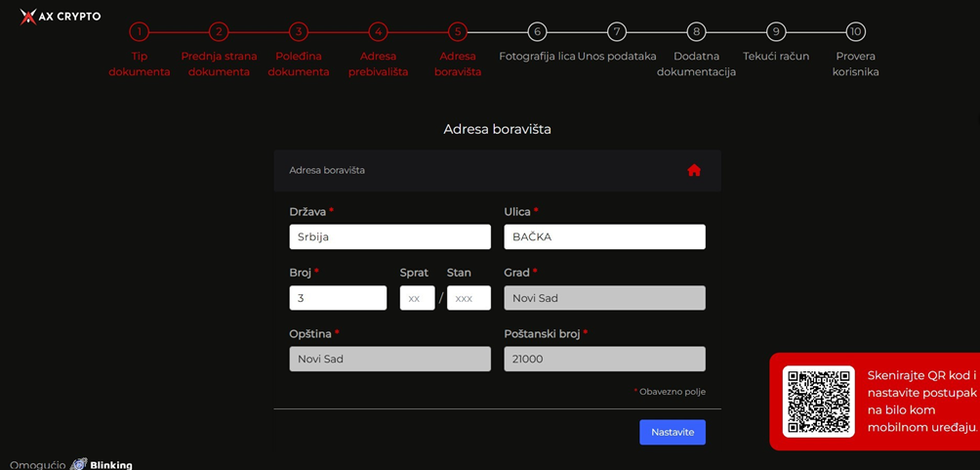Open step 8 Dodatna dokumentacija
Screen dimensions: 980x470
[x=696, y=31]
